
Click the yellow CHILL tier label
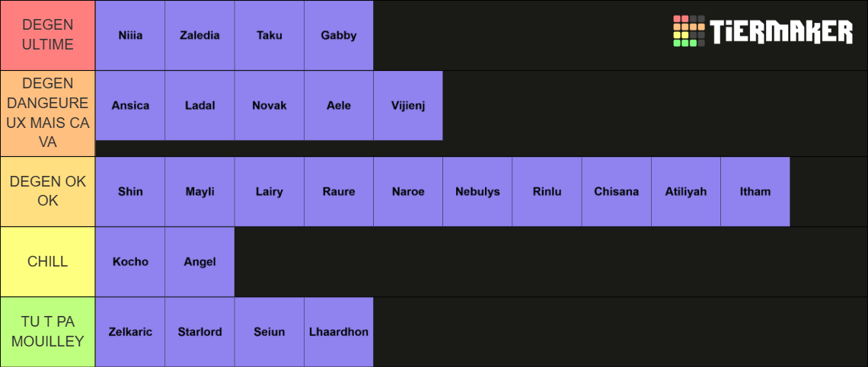click(x=48, y=262)
